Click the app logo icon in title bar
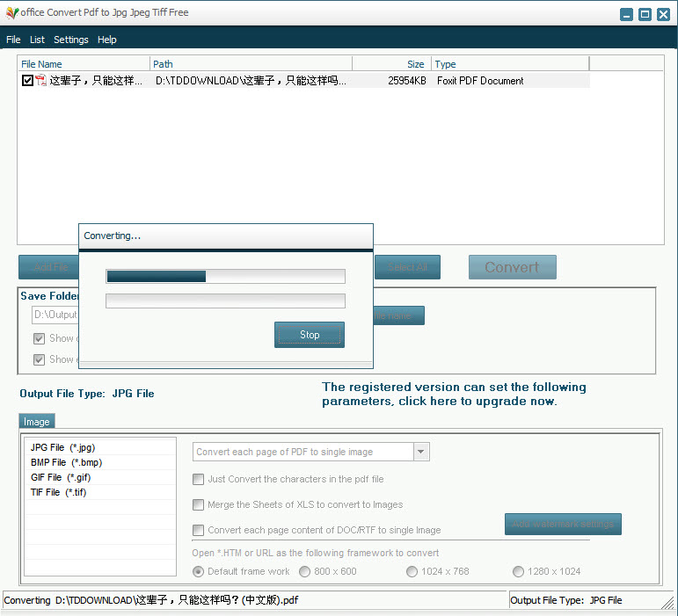Screen dimensions: 678x616 tap(11, 13)
